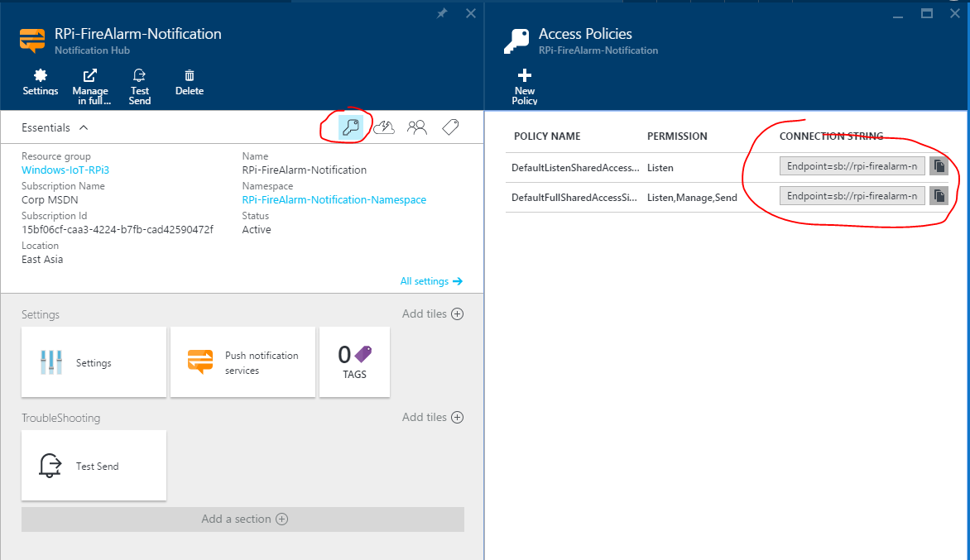Select the DefaultListenSharedAccess policy name
The image size is (970, 560).
click(x=575, y=168)
